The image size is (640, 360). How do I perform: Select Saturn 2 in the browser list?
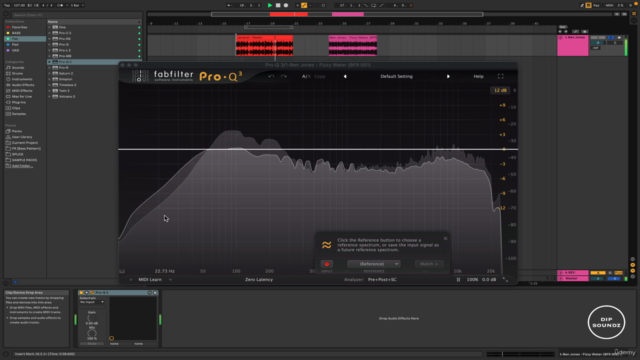click(66, 73)
